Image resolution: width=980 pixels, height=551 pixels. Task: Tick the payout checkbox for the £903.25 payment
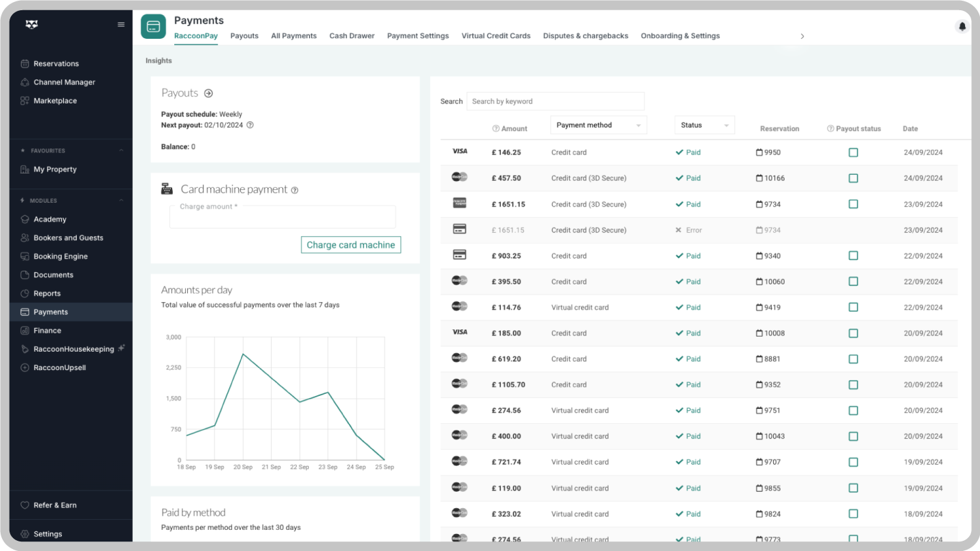[x=853, y=256]
